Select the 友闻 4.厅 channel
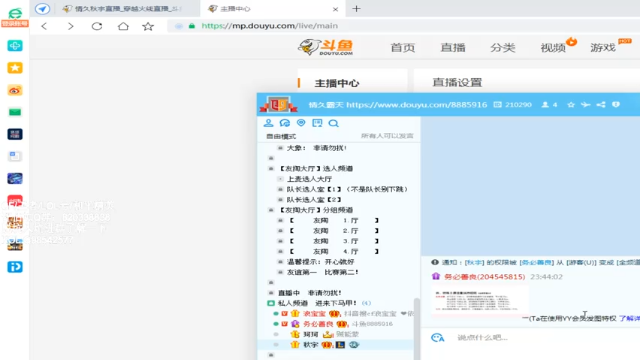640x360 pixels. [x=334, y=251]
